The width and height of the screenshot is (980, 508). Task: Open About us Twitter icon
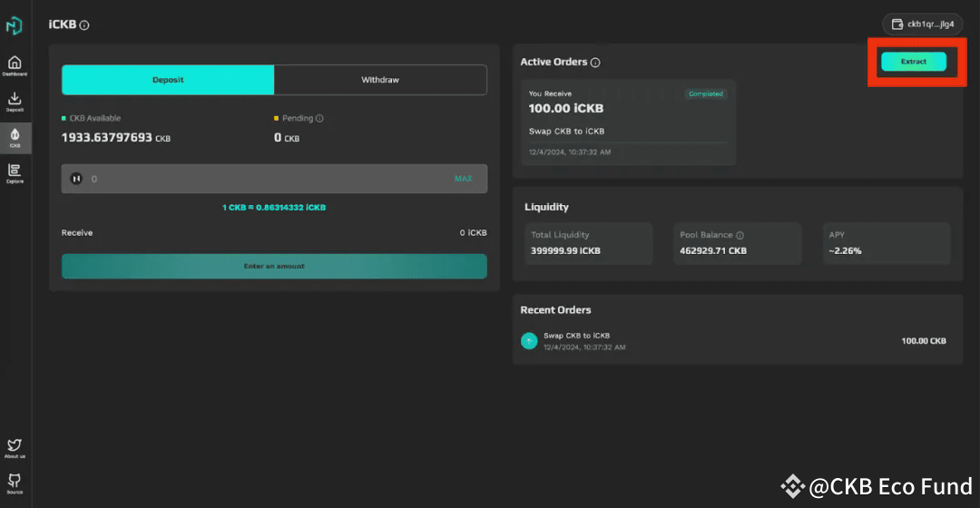[x=15, y=447]
